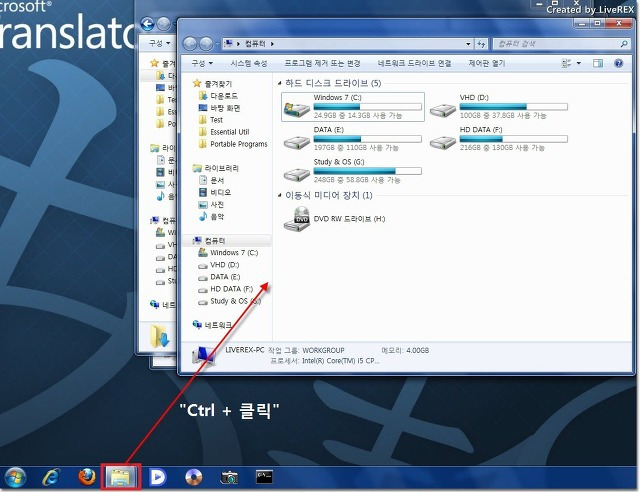Open the Windows Start orb
Screen dimensions: 640x492
[x=15, y=477]
